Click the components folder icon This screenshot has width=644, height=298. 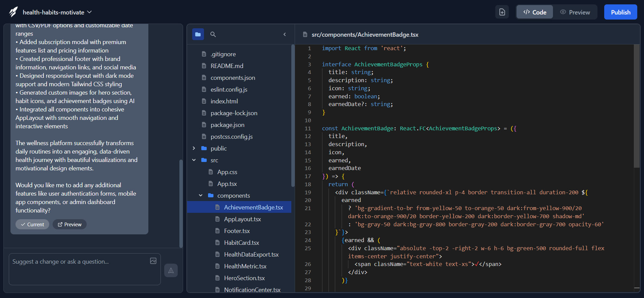211,195
